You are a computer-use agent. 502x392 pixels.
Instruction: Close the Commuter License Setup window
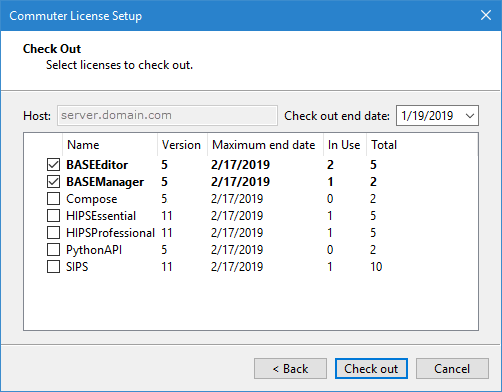tap(486, 15)
